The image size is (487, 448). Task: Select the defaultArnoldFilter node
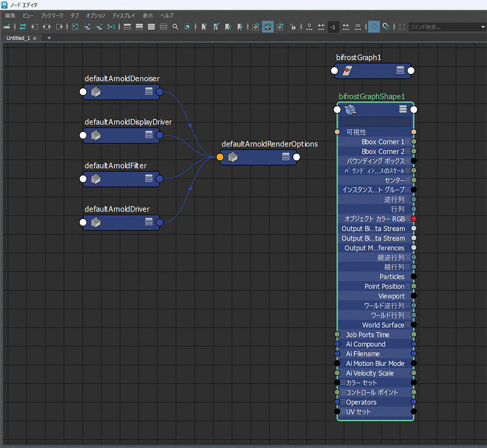(121, 179)
